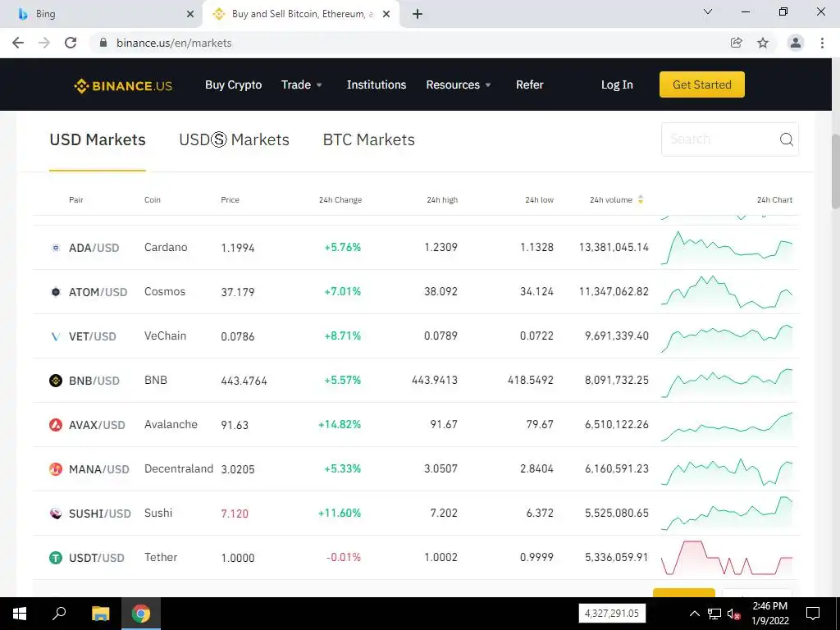840x630 pixels.
Task: Click the ATOM/USD 24h chart
Action: tap(727, 292)
